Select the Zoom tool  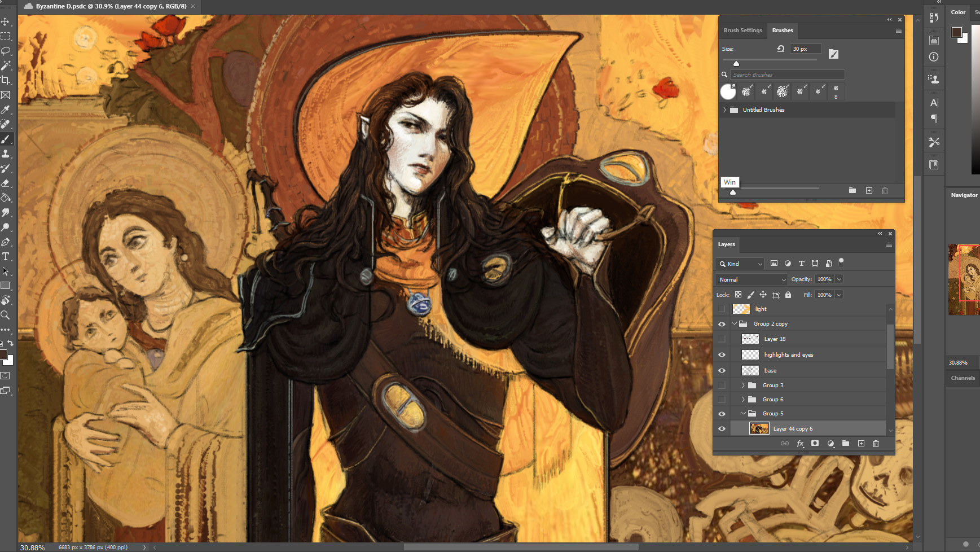tap(6, 315)
